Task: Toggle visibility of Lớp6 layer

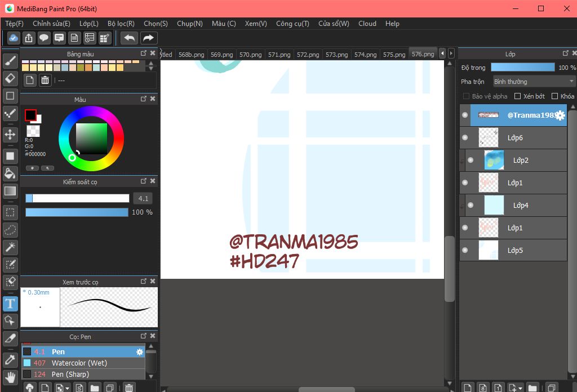Action: (465, 137)
